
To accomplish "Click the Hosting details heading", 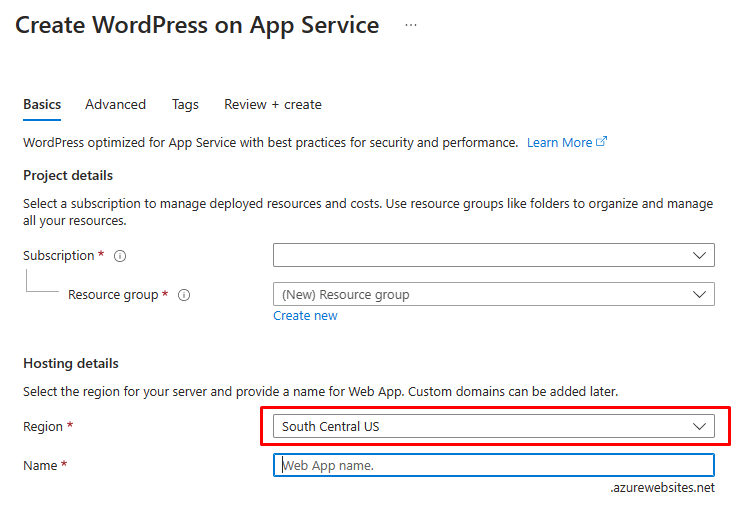I will tap(71, 363).
